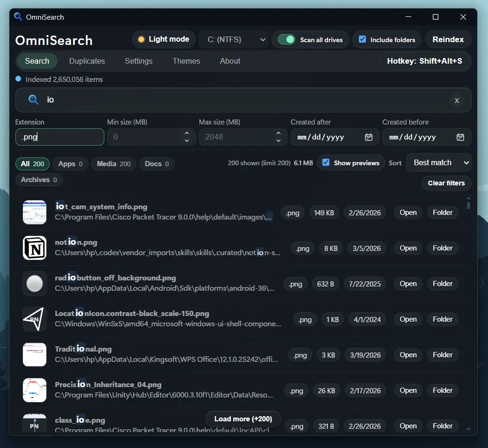488x448 pixels.
Task: Increase Min size with up arrow
Action: coord(187,133)
